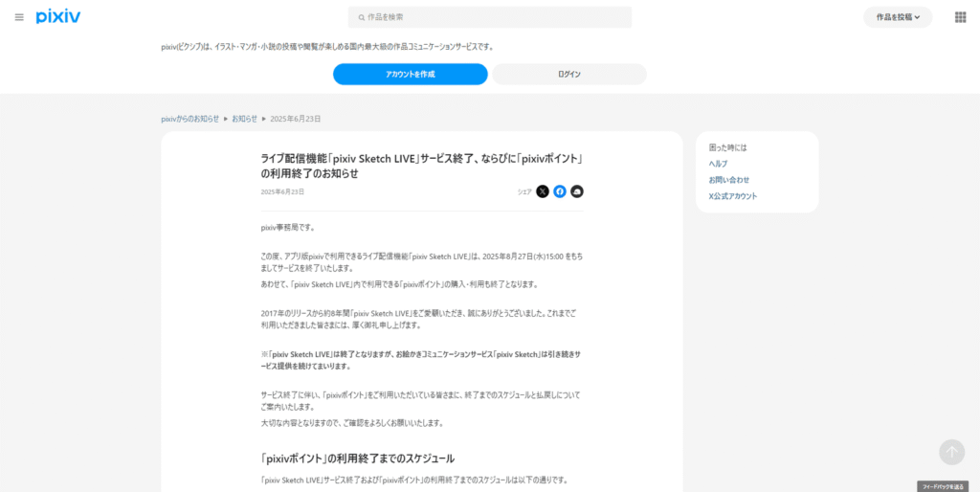Share the announcement on X
The image size is (980, 492).
pos(543,192)
